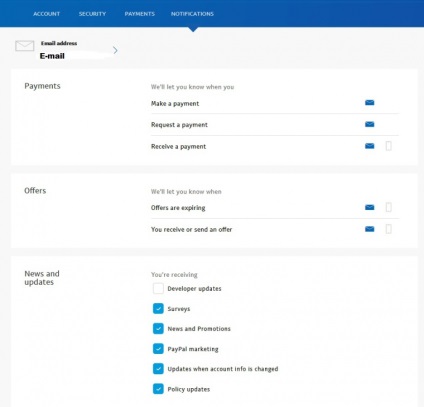Toggle email alert for Offers are expiring

pyautogui.click(x=369, y=207)
